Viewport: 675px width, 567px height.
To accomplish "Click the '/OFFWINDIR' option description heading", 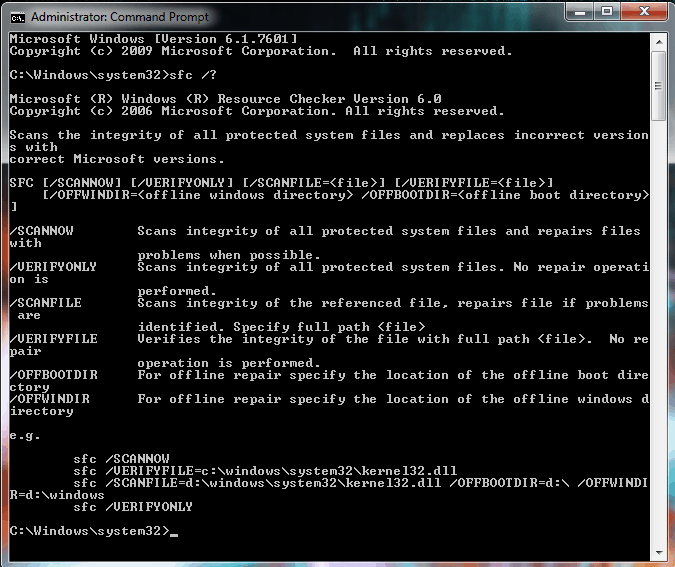I will (50, 399).
